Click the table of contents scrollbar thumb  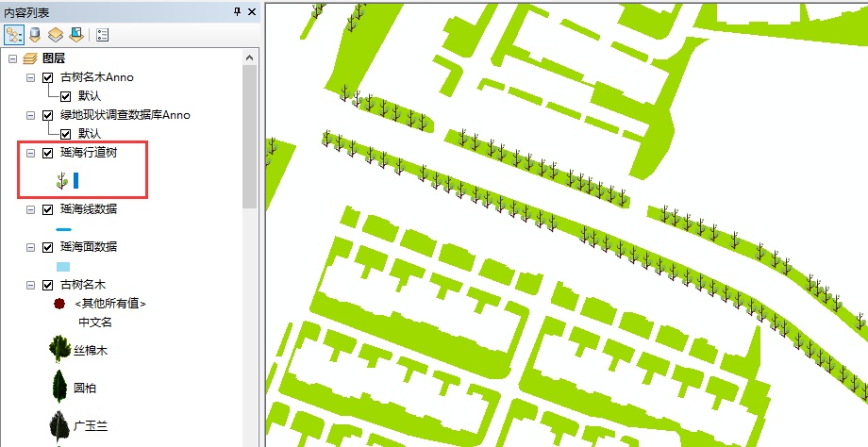click(250, 136)
